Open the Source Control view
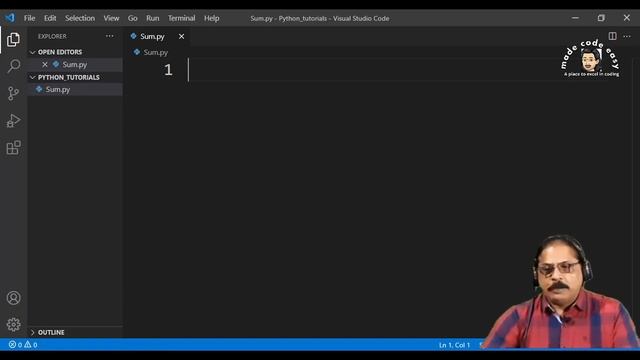 click(x=13, y=93)
